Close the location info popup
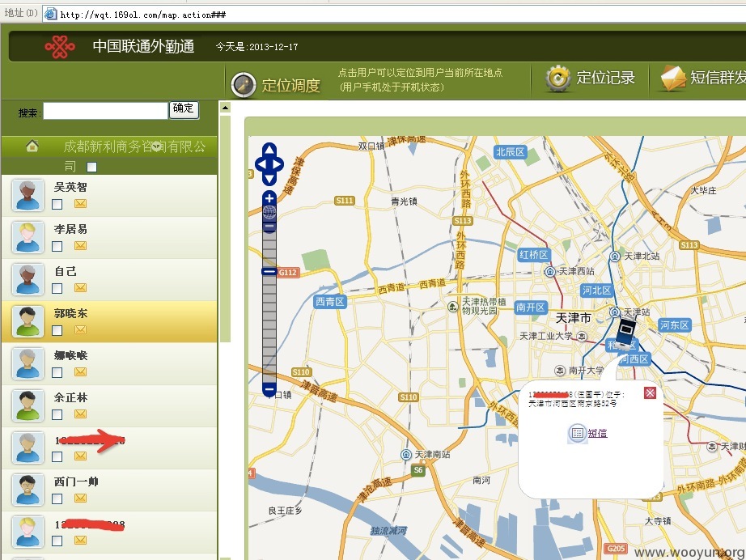Screen dimensions: 746x560 pyautogui.click(x=650, y=392)
